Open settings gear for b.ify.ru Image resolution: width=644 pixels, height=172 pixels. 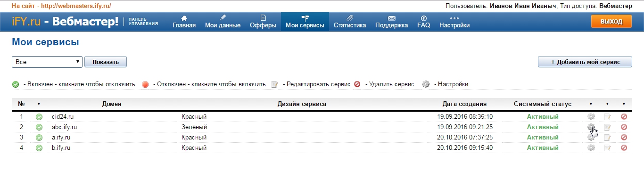[x=591, y=147]
